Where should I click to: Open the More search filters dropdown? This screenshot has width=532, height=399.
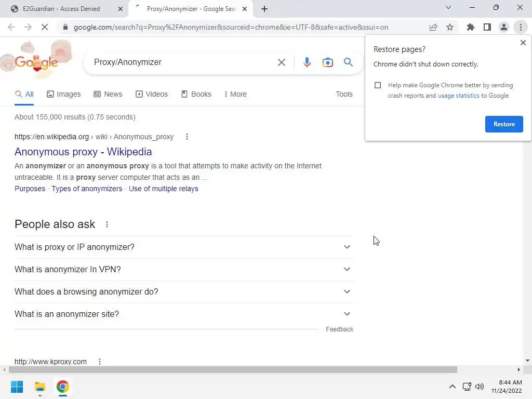coord(235,94)
